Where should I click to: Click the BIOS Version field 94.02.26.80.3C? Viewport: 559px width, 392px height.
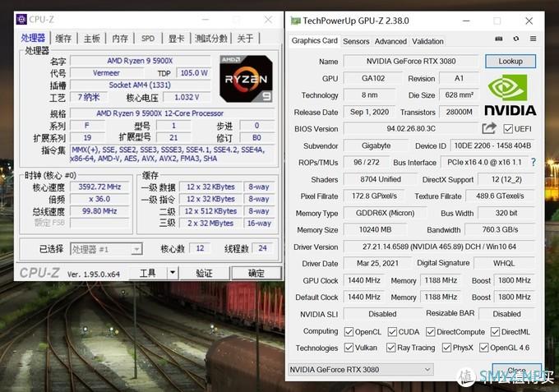[411, 129]
